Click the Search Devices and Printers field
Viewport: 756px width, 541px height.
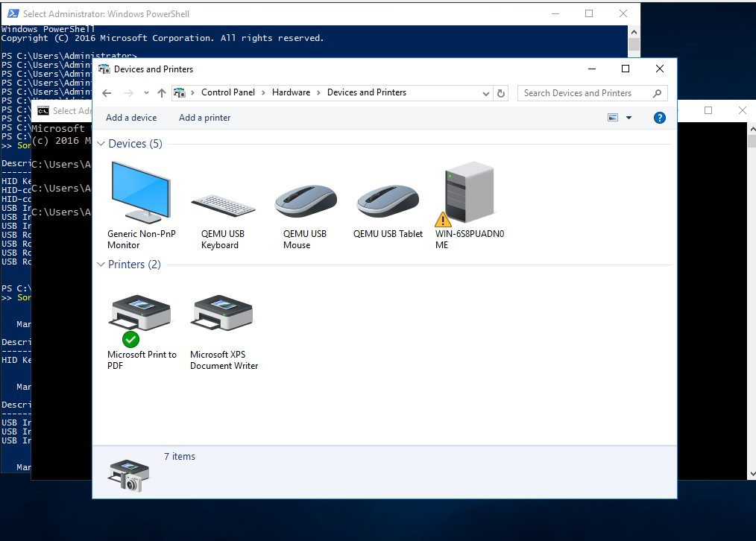[x=585, y=92]
